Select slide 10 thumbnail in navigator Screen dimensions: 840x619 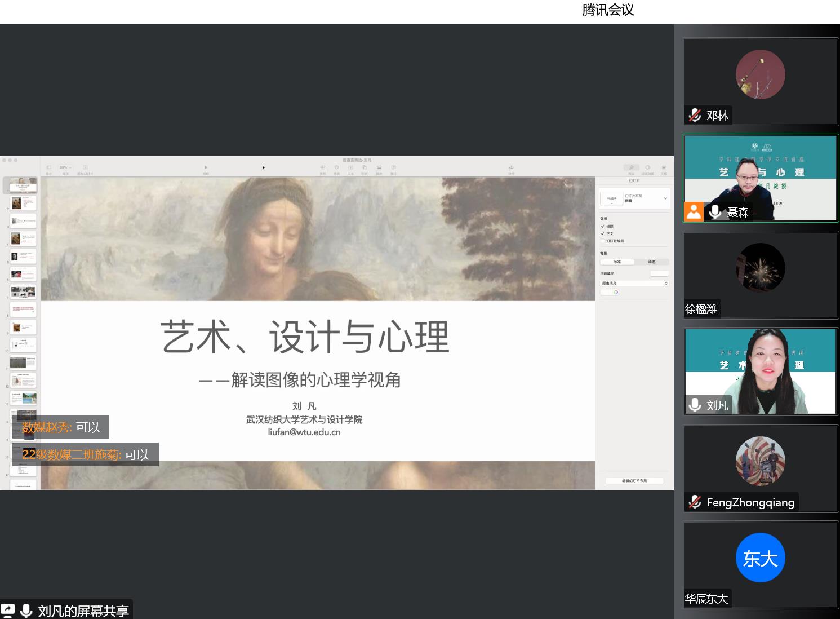tap(23, 344)
